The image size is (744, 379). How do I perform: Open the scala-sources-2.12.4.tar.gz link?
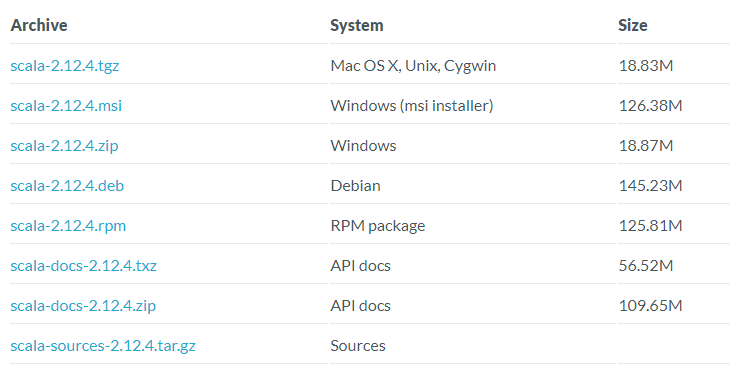coord(103,346)
